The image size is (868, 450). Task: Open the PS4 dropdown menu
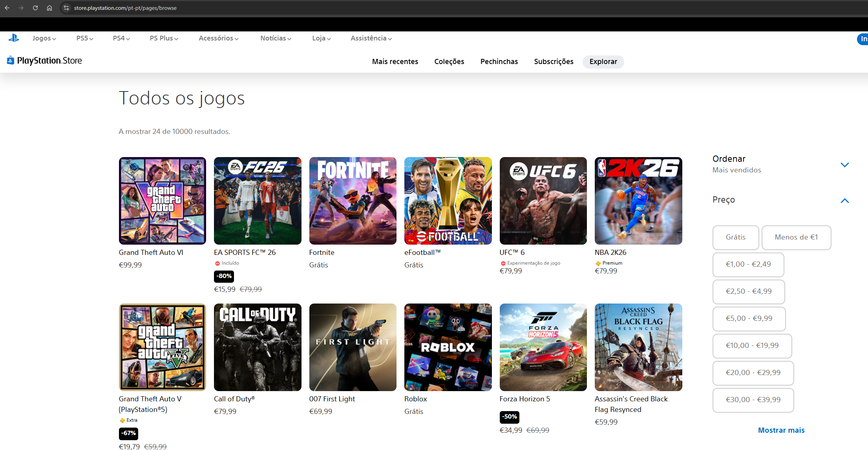point(121,38)
